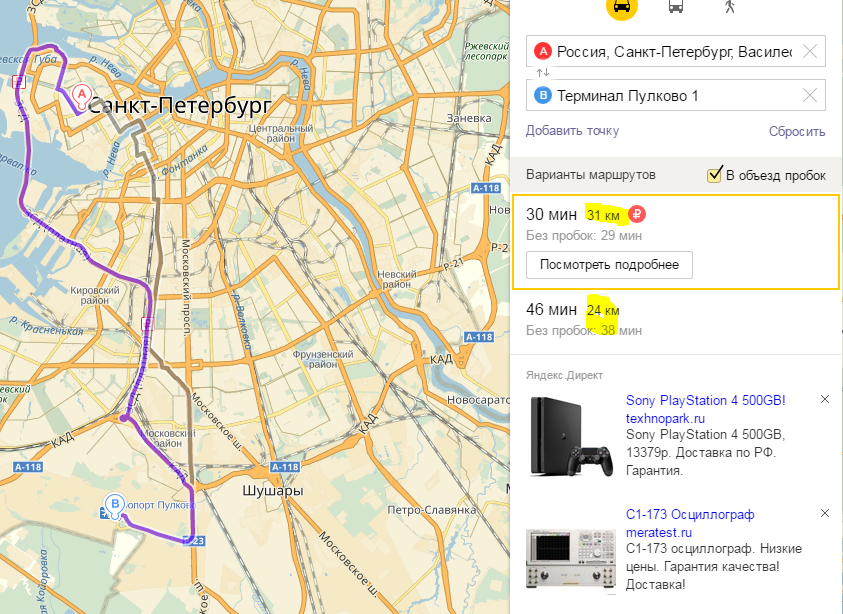Image resolution: width=843 pixels, height=614 pixels.
Task: Click the PlayStation ad thumbnail
Action: click(x=571, y=437)
